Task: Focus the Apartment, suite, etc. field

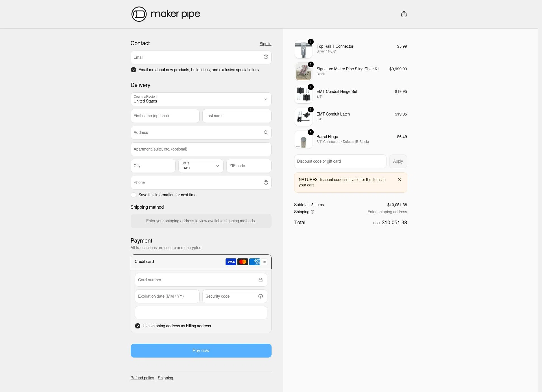Action: (x=201, y=149)
